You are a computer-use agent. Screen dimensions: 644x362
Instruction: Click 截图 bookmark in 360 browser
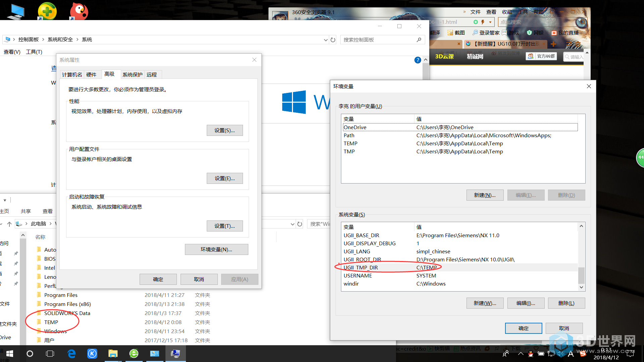click(x=456, y=33)
